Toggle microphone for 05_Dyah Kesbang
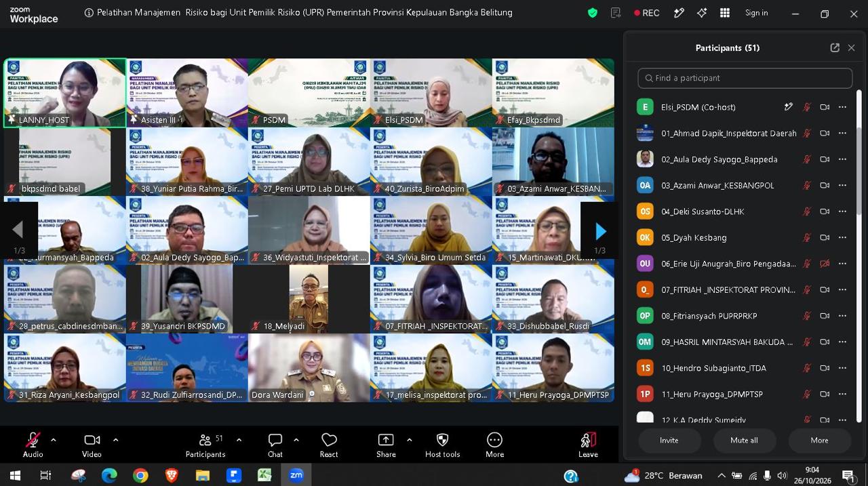The image size is (868, 486). coord(807,238)
